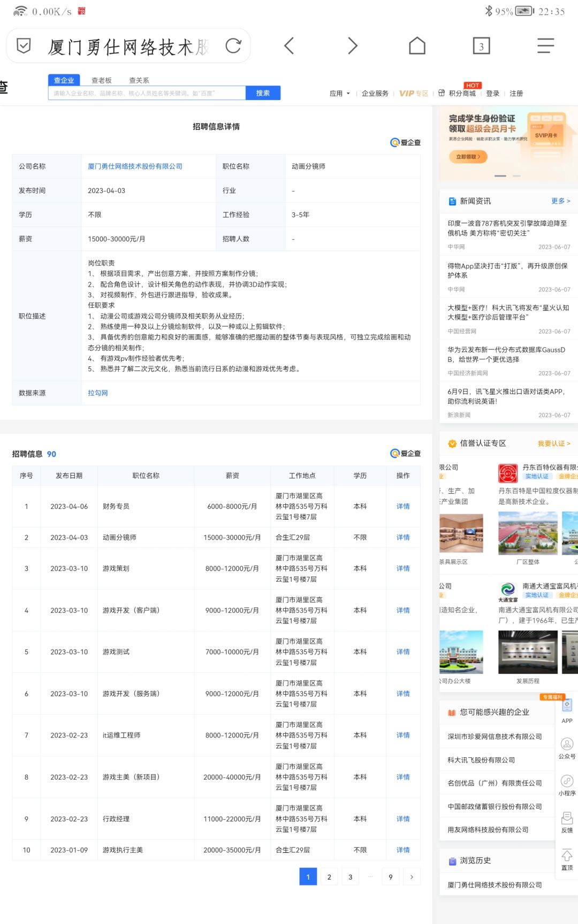Open 科大讯飞股份有限公司 company suggestion
This screenshot has width=578, height=924.
coord(481,760)
